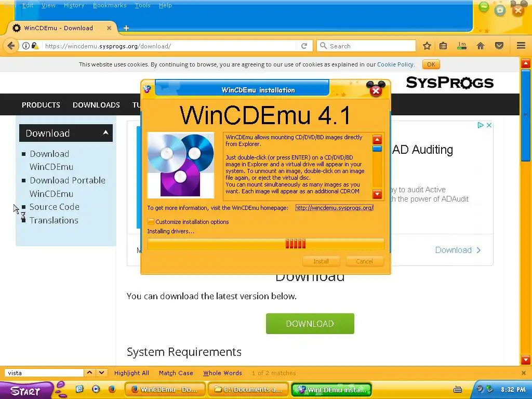
Task: Close the advertisement with X icon
Action: coord(489,125)
